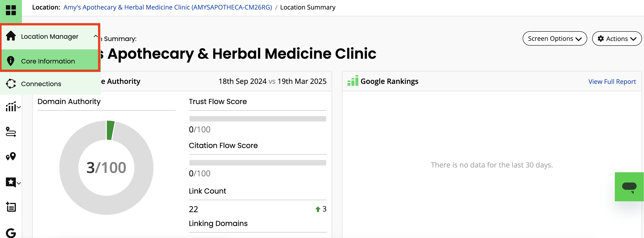Open the bar chart reports sidebar icon
This screenshot has width=644, height=238.
12,107
